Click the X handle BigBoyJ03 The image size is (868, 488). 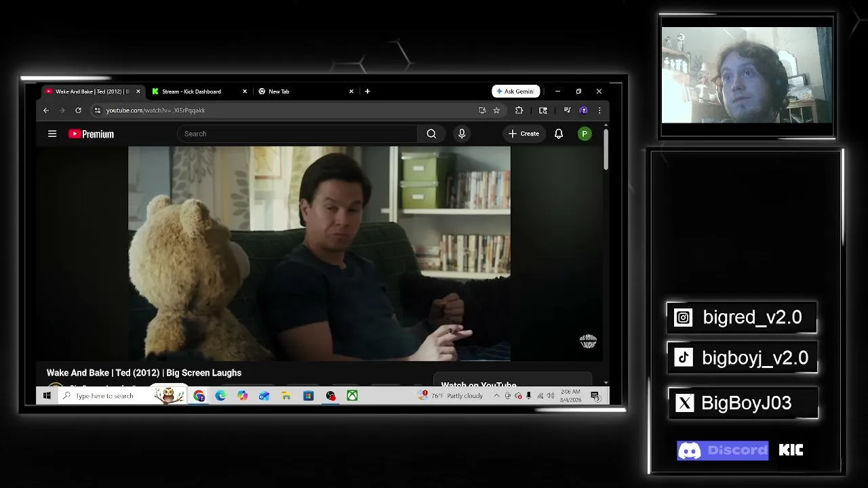(x=746, y=403)
